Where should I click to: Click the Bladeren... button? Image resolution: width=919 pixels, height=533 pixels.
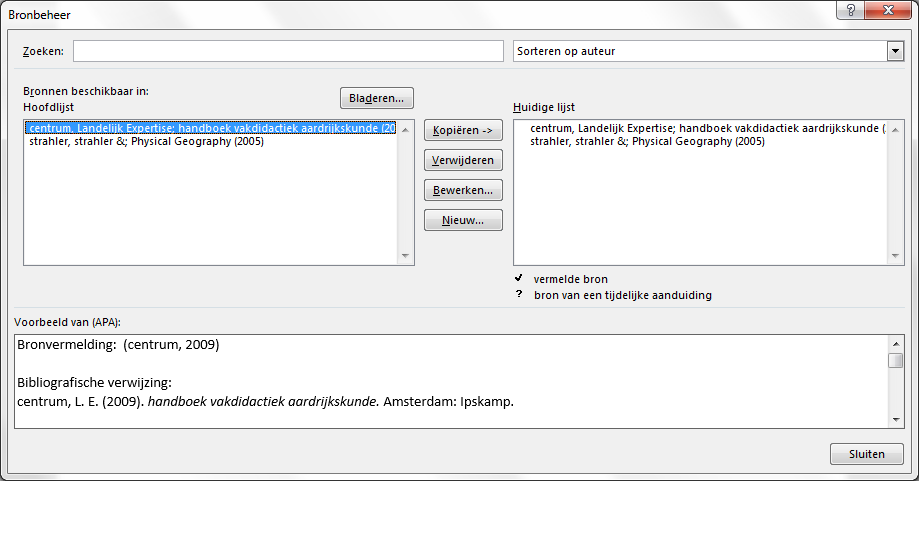[x=376, y=98]
